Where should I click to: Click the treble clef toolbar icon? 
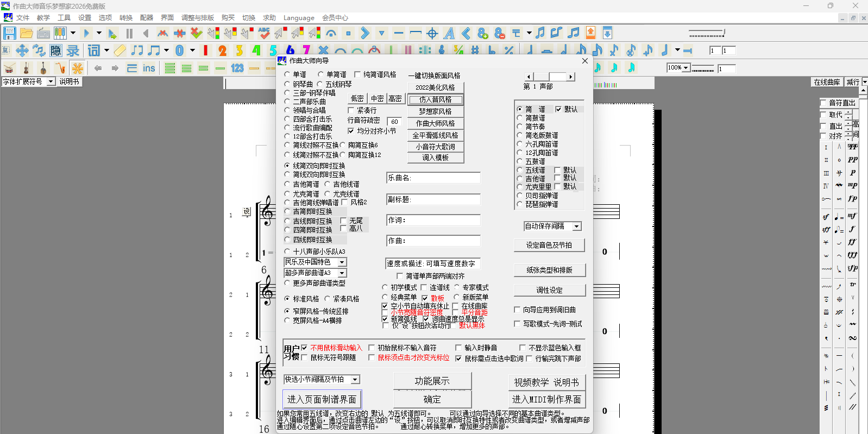442,51
